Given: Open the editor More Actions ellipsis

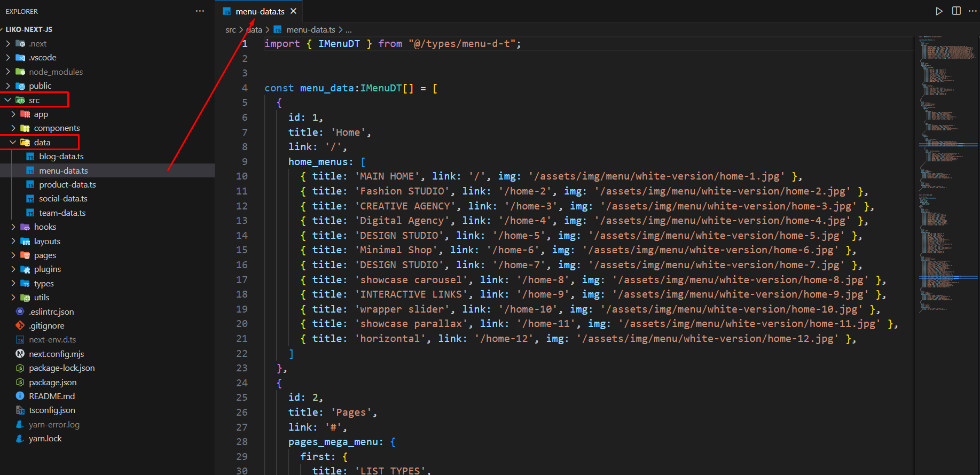Looking at the screenshot, I should pos(973,11).
